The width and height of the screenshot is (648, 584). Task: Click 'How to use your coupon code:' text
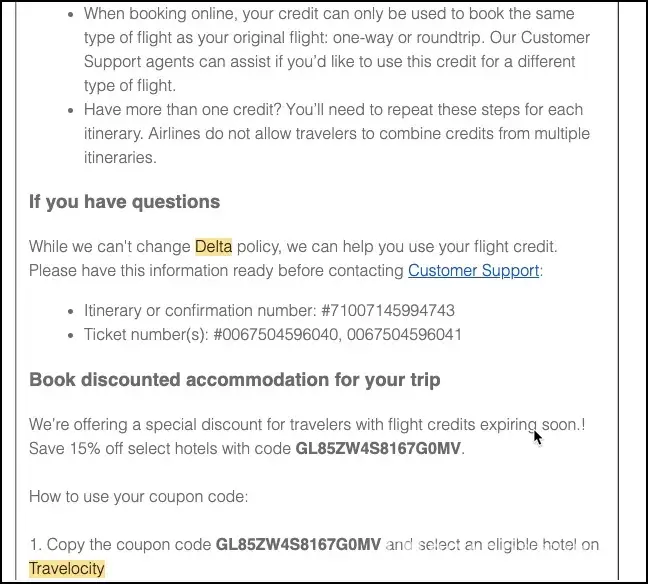point(124,497)
